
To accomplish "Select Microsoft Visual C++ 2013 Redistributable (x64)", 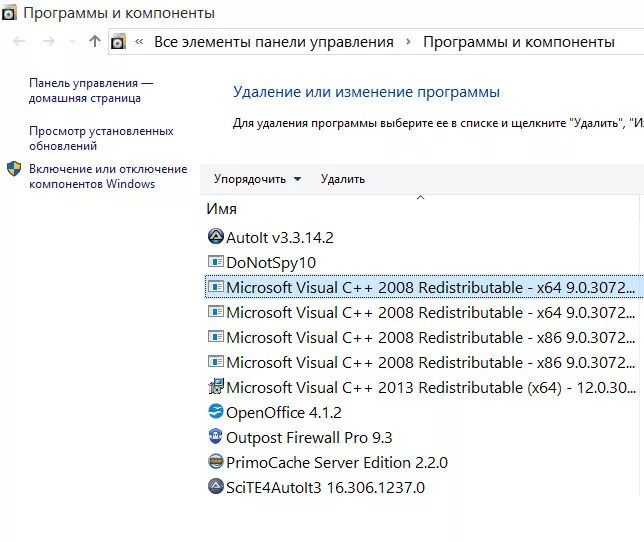I will 421,387.
